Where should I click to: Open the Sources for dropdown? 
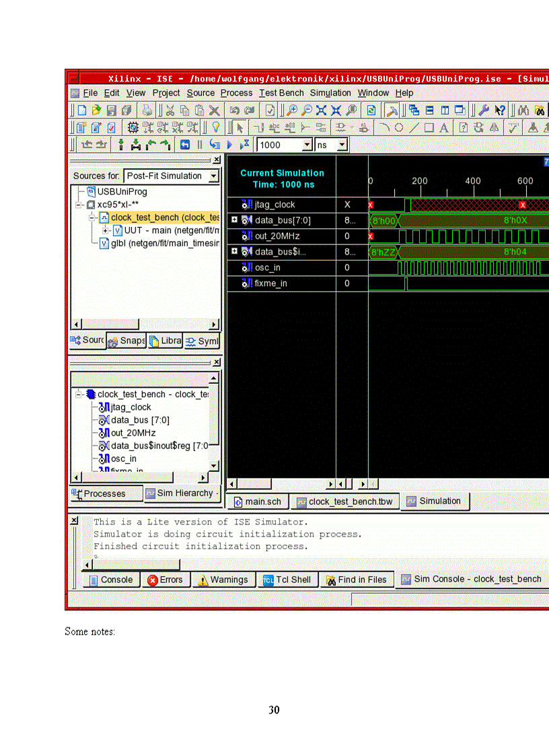pos(213,176)
